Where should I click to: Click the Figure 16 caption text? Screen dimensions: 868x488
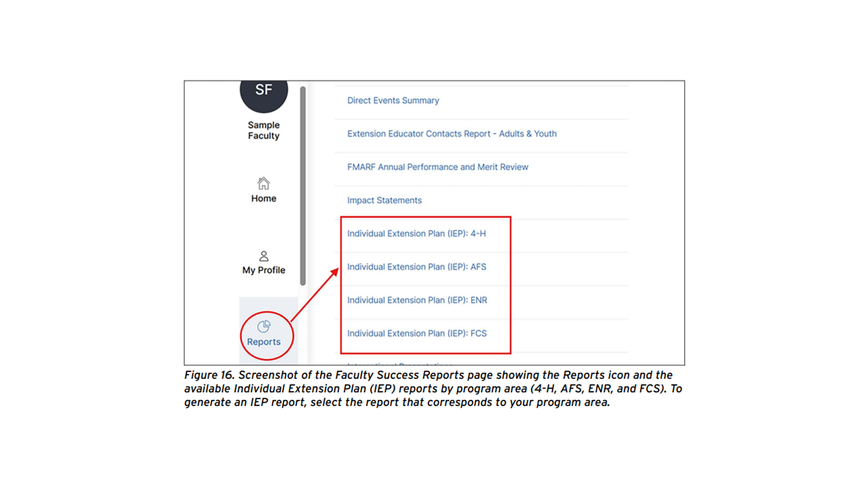pos(429,389)
